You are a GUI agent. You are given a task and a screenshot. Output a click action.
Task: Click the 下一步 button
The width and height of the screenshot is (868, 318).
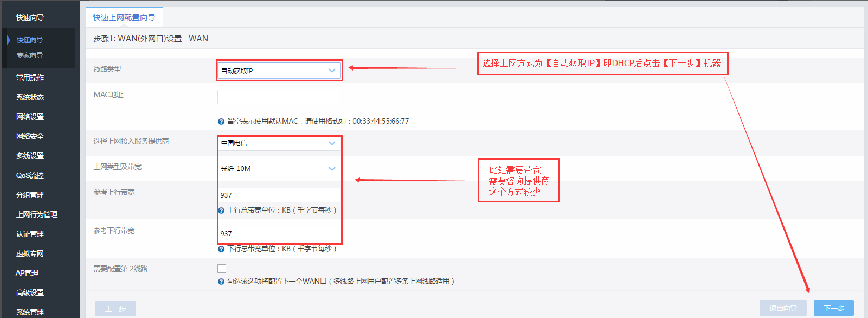pos(833,308)
